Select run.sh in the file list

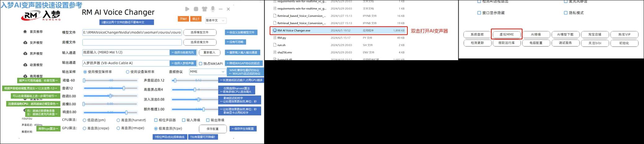(x=339, y=45)
